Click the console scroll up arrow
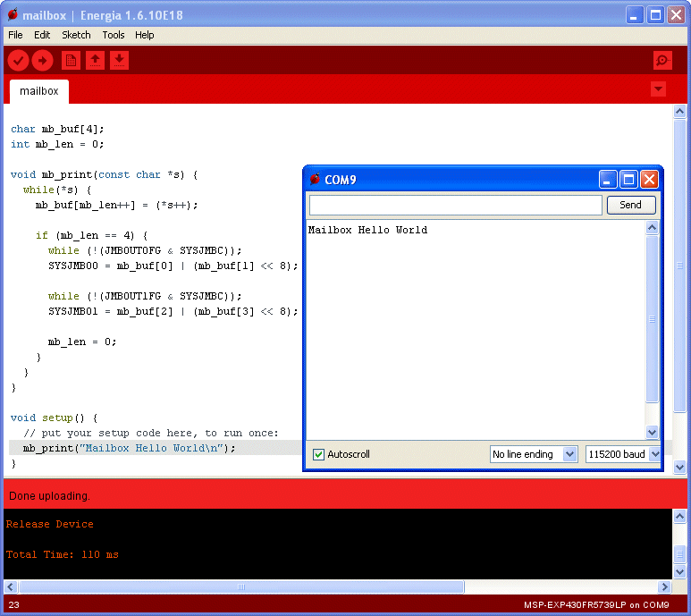Screen dimensions: 691x616 [x=679, y=516]
